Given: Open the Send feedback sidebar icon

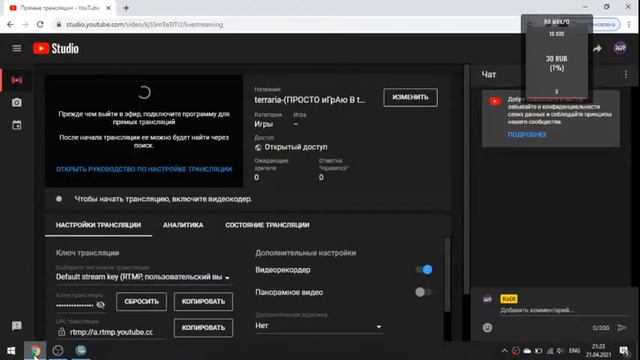Looking at the screenshot, I should pyautogui.click(x=17, y=326).
